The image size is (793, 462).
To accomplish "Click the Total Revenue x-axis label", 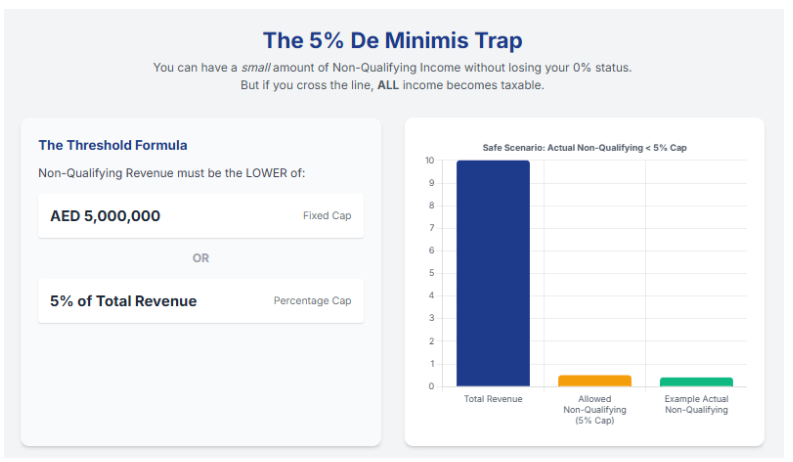I will point(493,399).
